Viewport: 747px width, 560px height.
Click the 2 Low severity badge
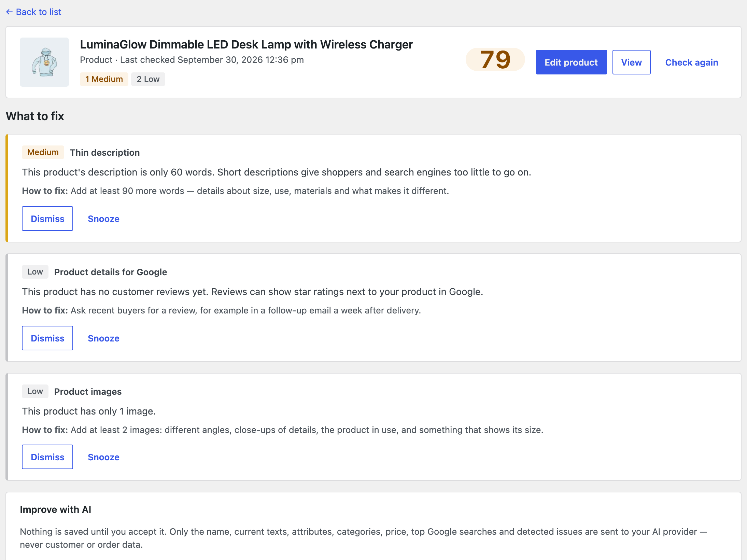(148, 79)
